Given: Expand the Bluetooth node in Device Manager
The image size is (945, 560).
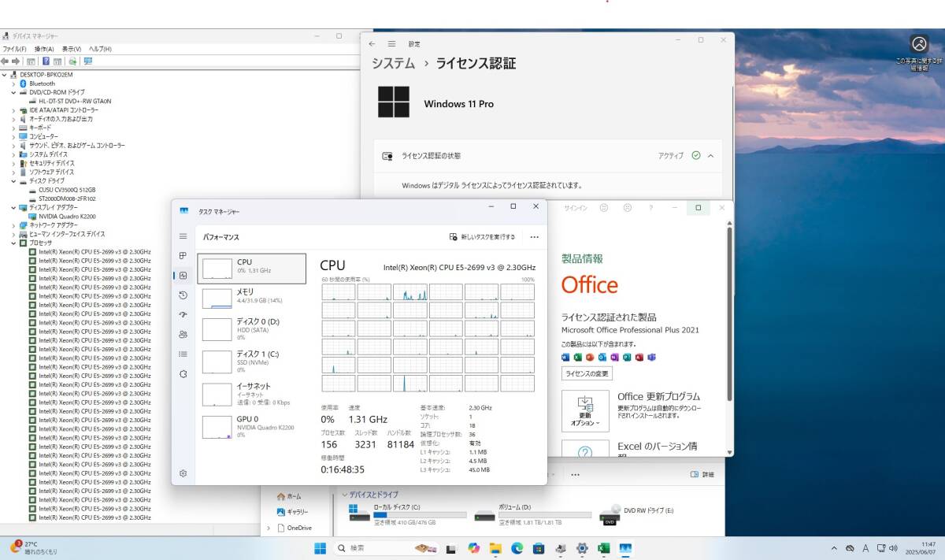Looking at the screenshot, I should [13, 83].
